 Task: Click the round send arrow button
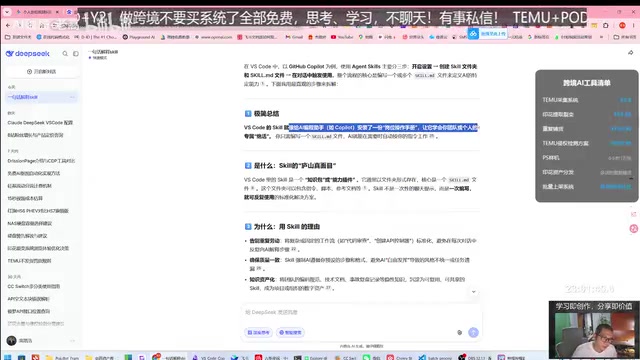pos(473,332)
